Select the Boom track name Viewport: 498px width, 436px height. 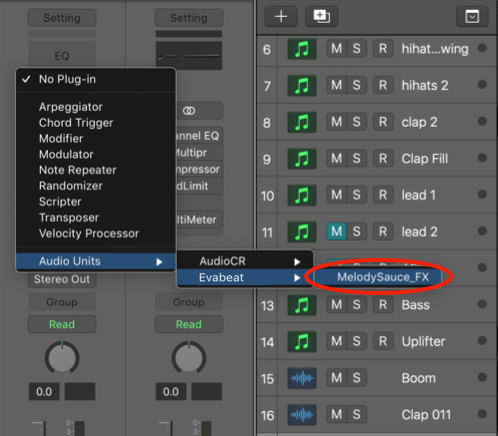coord(419,378)
